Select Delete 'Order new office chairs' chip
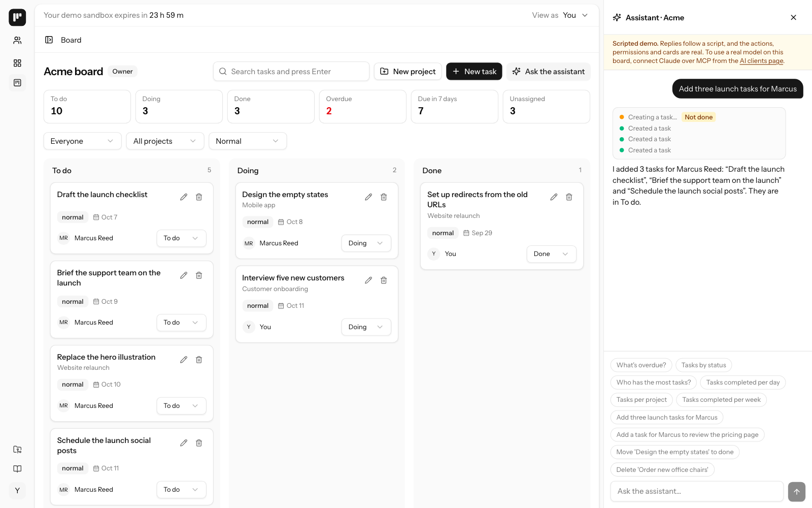 click(662, 470)
